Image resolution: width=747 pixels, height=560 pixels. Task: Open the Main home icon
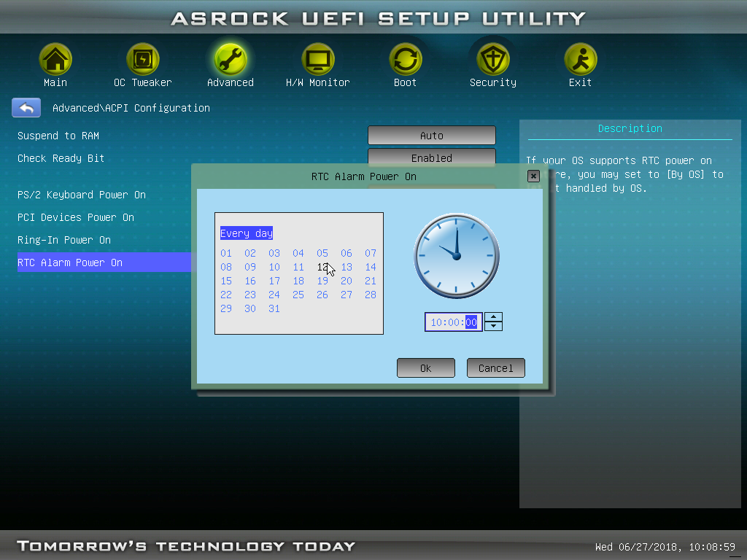click(55, 60)
